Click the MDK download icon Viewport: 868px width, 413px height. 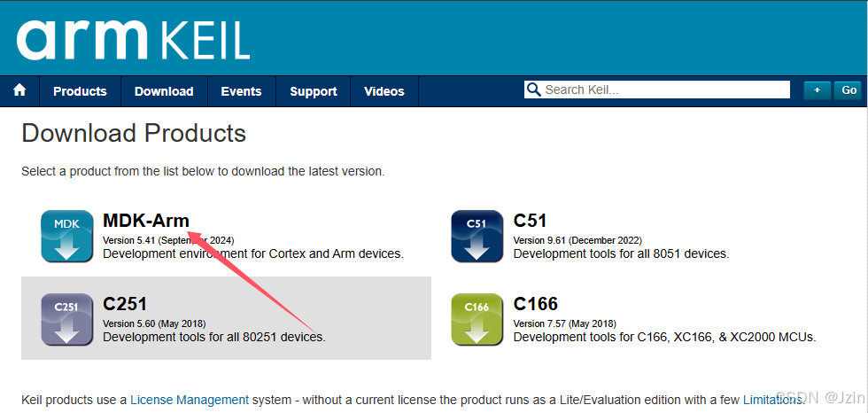tap(67, 236)
